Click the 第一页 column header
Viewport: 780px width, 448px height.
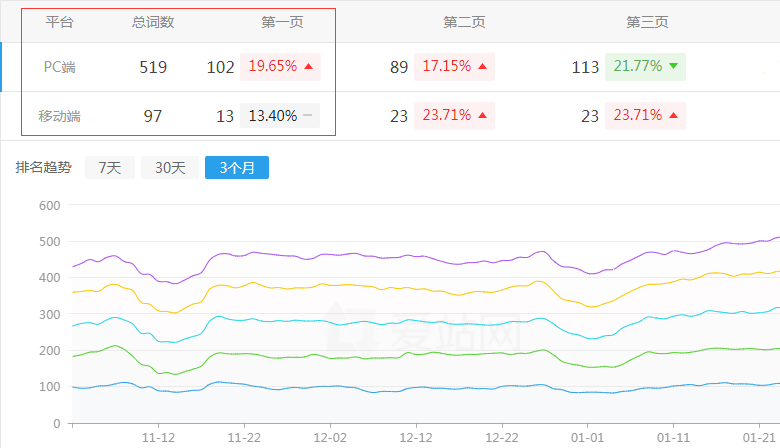(x=282, y=21)
